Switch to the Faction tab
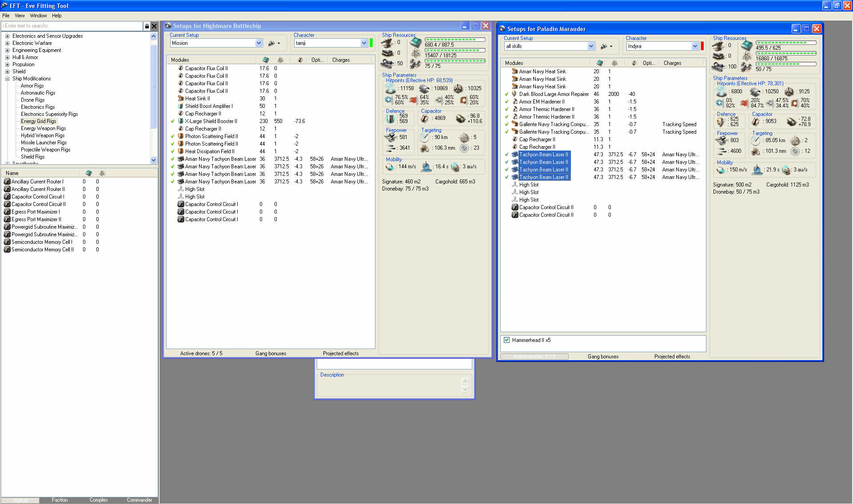The image size is (853, 504). click(60, 500)
